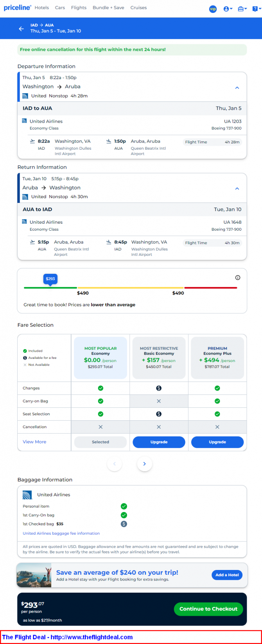The width and height of the screenshot is (262, 644).
Task: Click the Basic Economy Carry-on Bag X icon
Action: point(159,401)
